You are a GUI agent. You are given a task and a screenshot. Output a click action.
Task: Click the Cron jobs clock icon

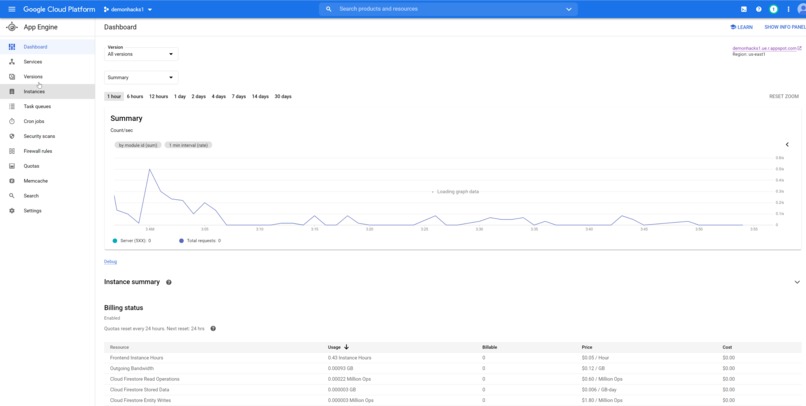click(x=12, y=121)
